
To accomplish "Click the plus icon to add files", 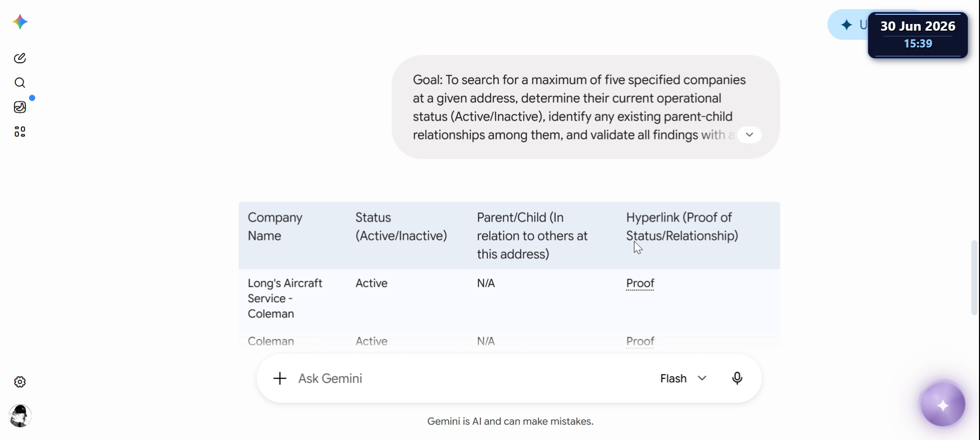I will [x=280, y=378].
